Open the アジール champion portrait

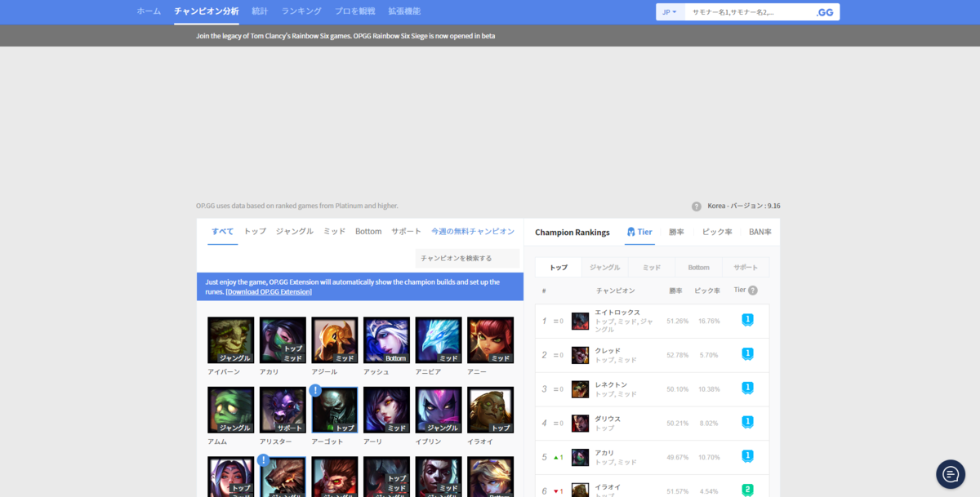click(x=335, y=340)
